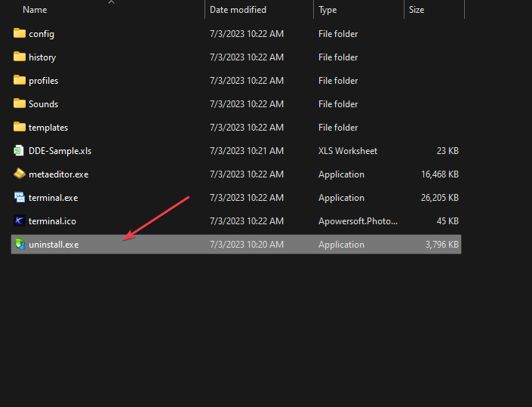Sort files by the Name column header
Image resolution: width=532 pixels, height=407 pixels.
35,10
